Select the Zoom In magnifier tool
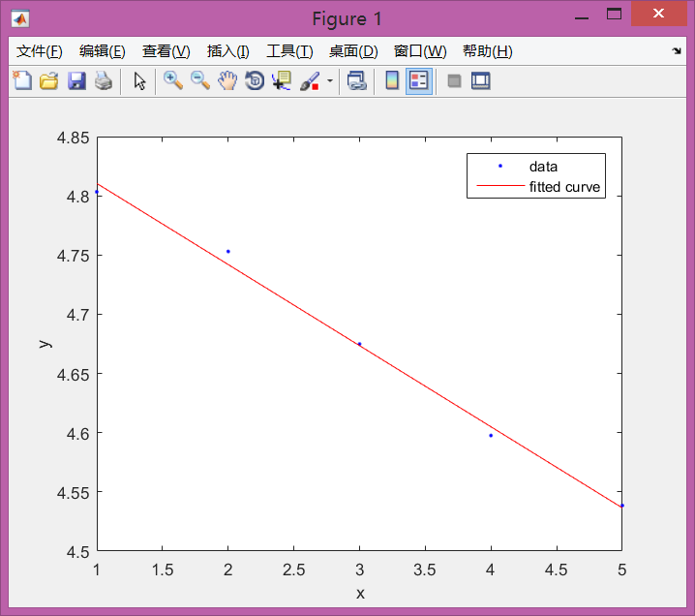 click(173, 81)
